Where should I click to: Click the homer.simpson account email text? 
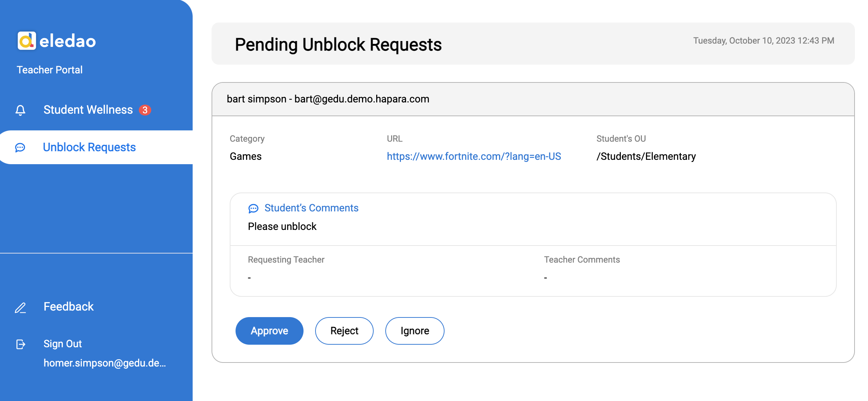[105, 363]
